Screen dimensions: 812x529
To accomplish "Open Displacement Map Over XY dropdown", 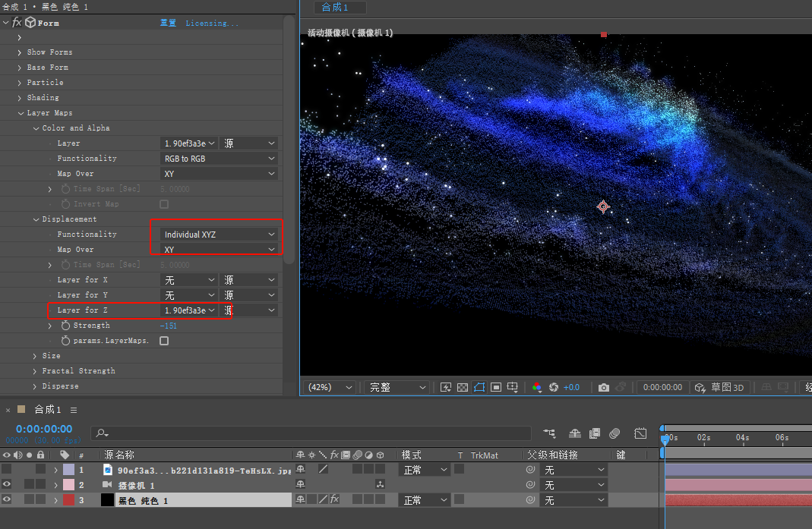I will (x=219, y=250).
